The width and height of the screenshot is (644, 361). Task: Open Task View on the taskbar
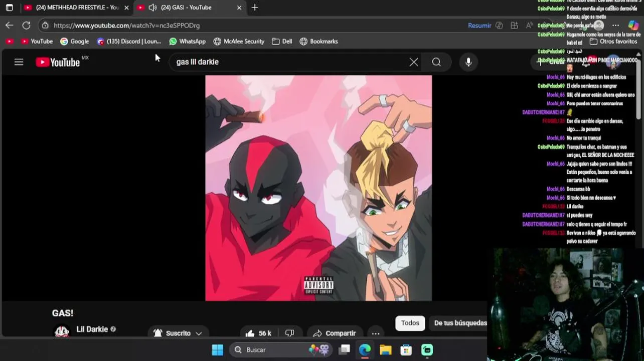click(x=345, y=350)
